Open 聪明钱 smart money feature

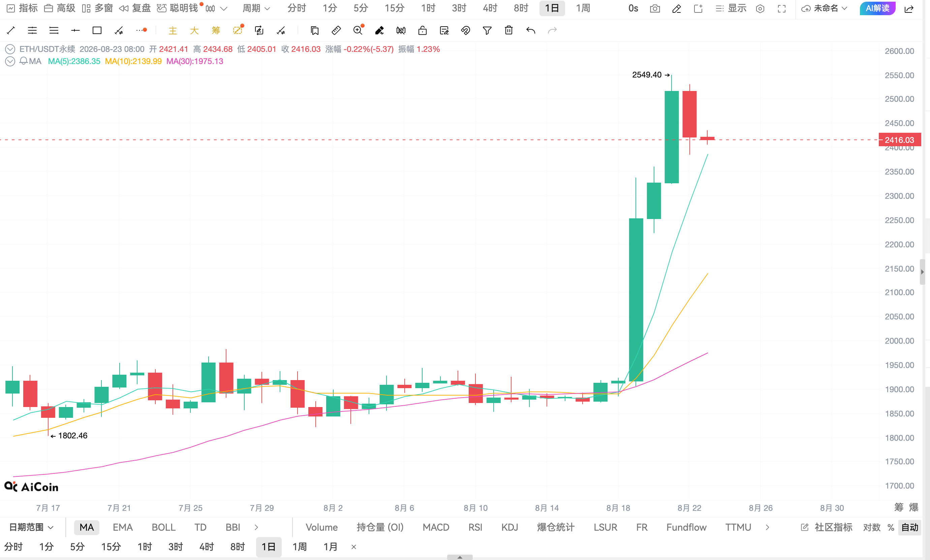click(x=177, y=8)
